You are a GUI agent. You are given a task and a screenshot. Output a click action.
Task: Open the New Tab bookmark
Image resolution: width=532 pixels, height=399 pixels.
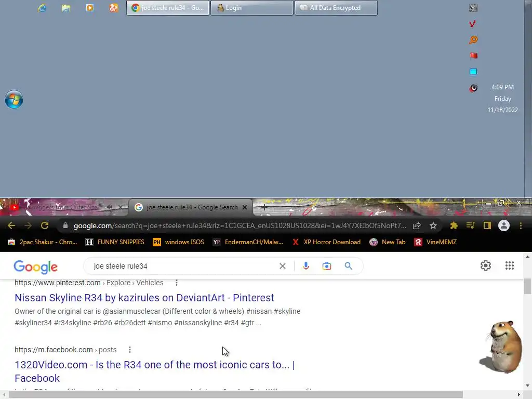[387, 242]
